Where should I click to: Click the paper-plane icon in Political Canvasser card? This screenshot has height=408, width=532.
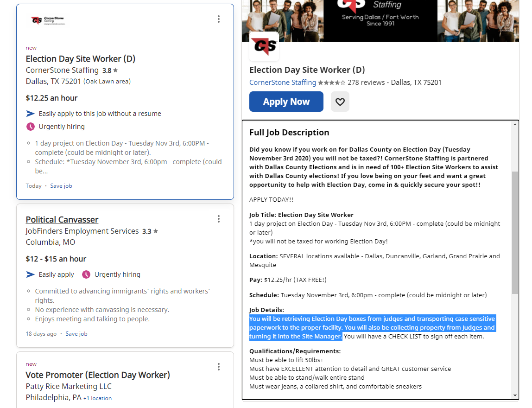[31, 274]
